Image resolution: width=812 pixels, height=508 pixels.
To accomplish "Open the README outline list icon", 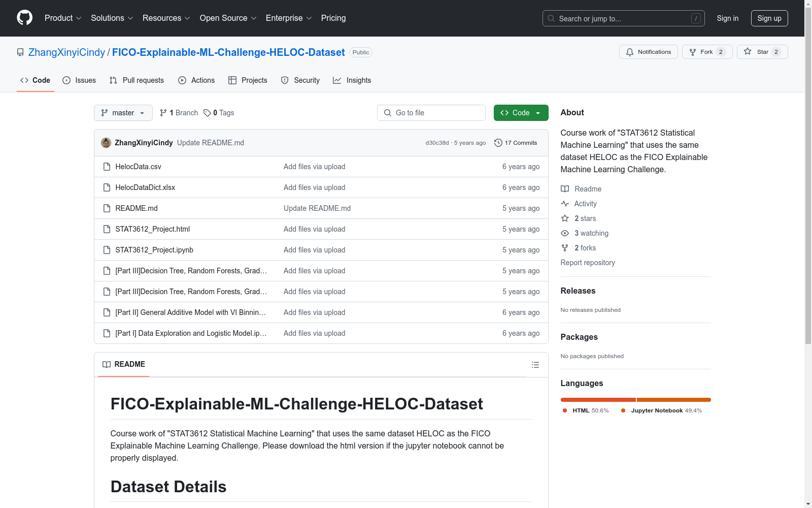I will pyautogui.click(x=535, y=365).
